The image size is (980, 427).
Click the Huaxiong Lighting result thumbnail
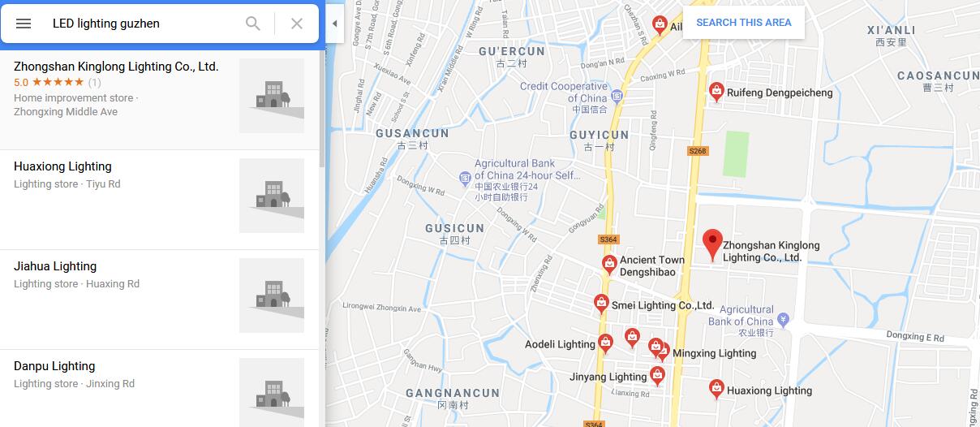coord(272,196)
